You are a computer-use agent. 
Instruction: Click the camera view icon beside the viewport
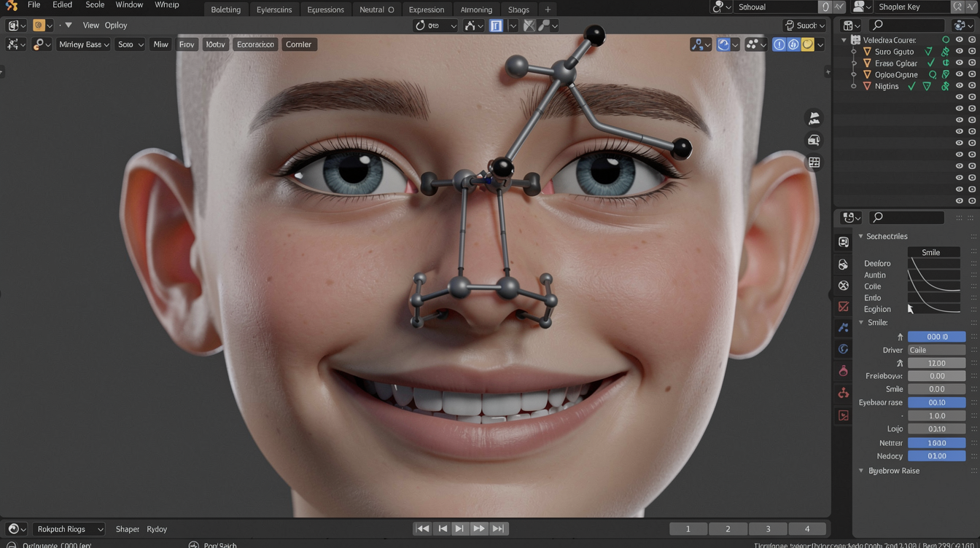tap(814, 140)
